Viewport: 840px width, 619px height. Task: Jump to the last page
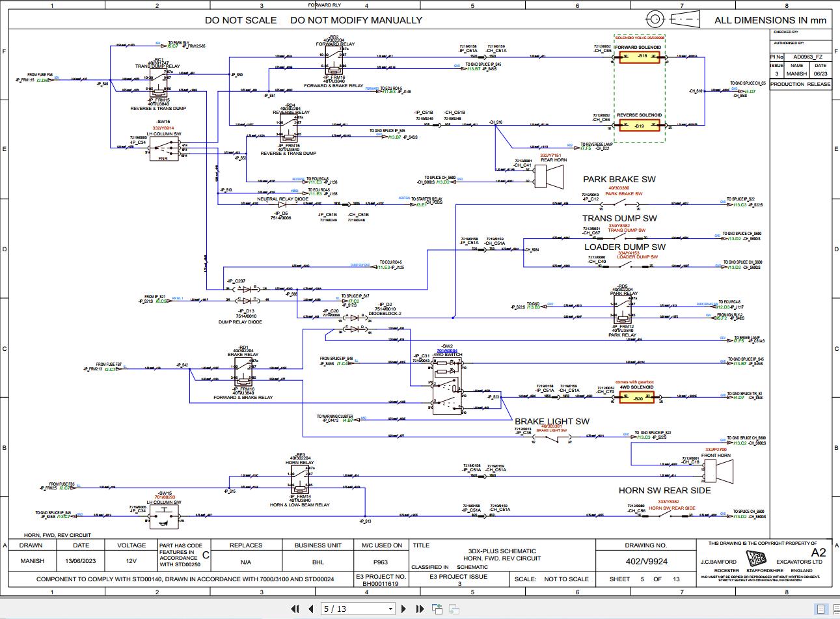click(420, 609)
